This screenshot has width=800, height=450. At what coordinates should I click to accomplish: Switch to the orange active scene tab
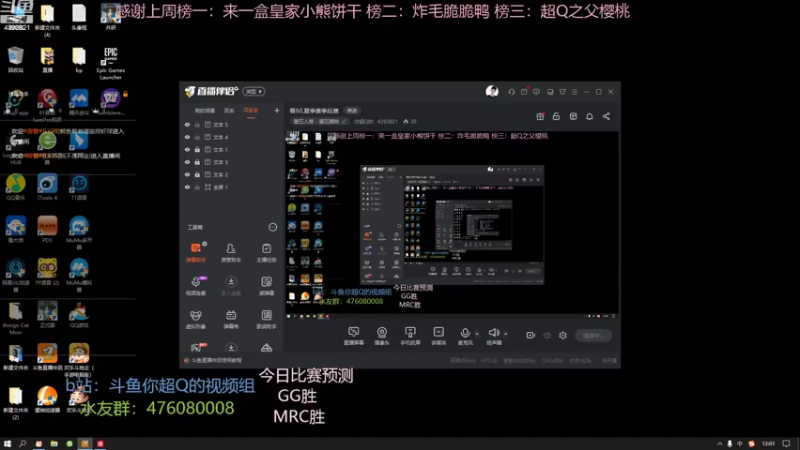pos(251,110)
